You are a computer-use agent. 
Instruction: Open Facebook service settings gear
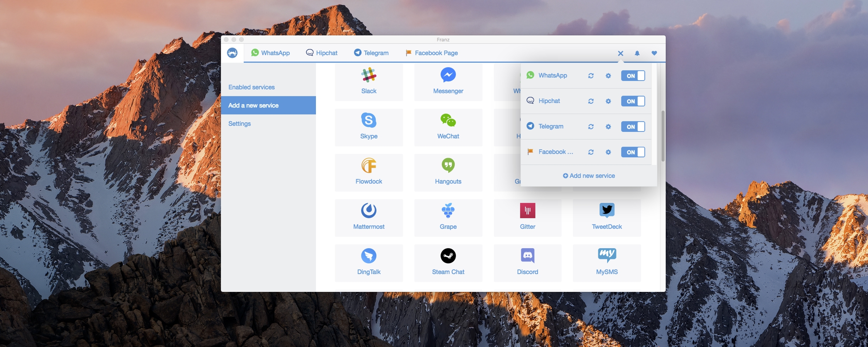click(608, 152)
